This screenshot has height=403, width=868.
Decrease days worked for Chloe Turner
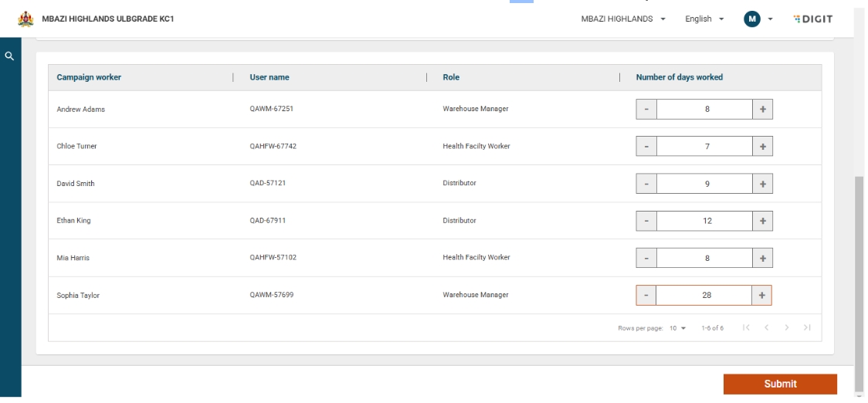click(646, 147)
